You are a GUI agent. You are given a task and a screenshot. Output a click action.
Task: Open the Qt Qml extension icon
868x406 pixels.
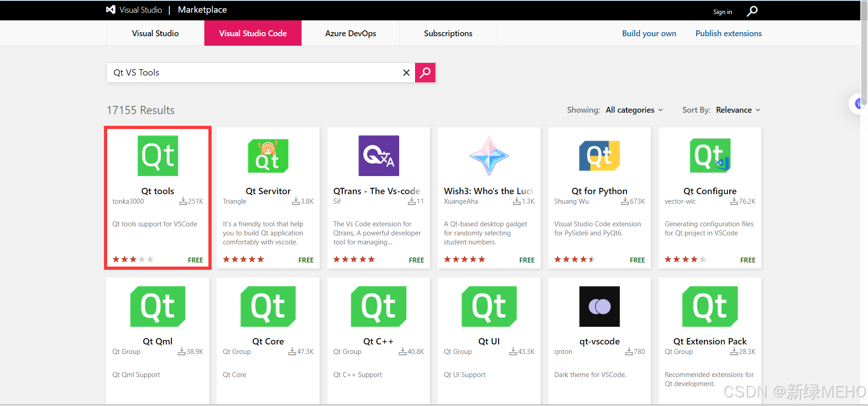[158, 306]
